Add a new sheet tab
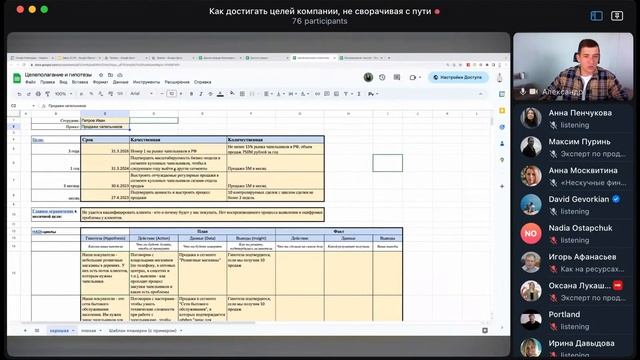The height and width of the screenshot is (360, 640). tap(25, 331)
